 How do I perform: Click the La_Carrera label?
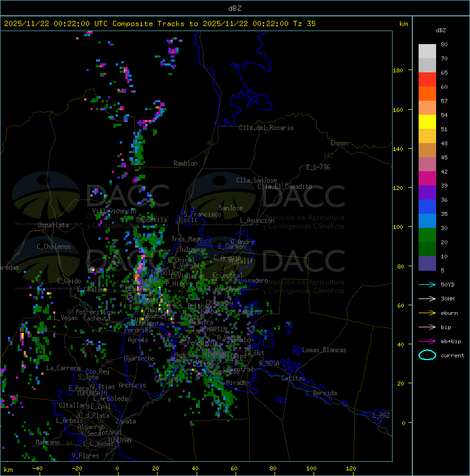point(63,368)
